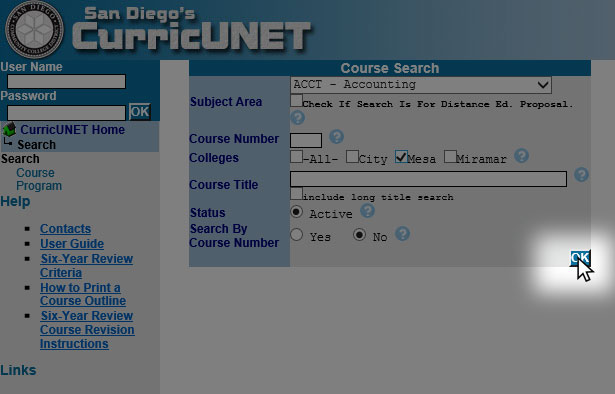Click the San Diego college district seal logo
Viewport: 615px width, 394px height.
34,29
